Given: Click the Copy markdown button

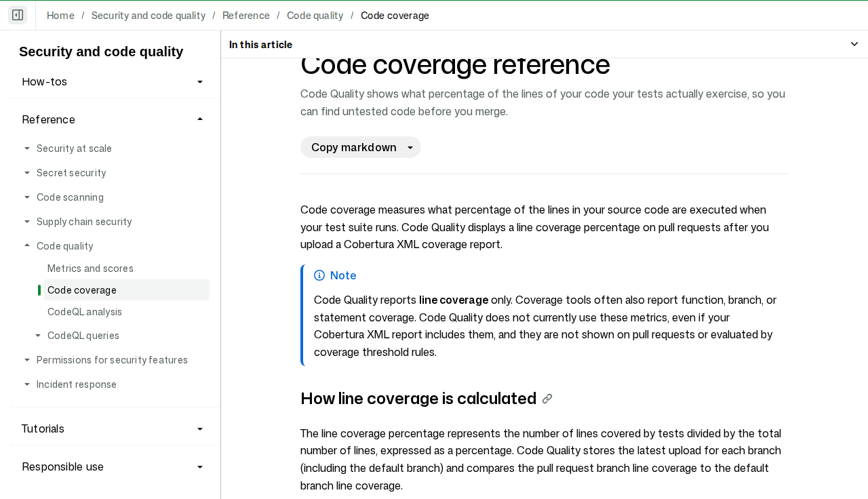Looking at the screenshot, I should pos(354,147).
